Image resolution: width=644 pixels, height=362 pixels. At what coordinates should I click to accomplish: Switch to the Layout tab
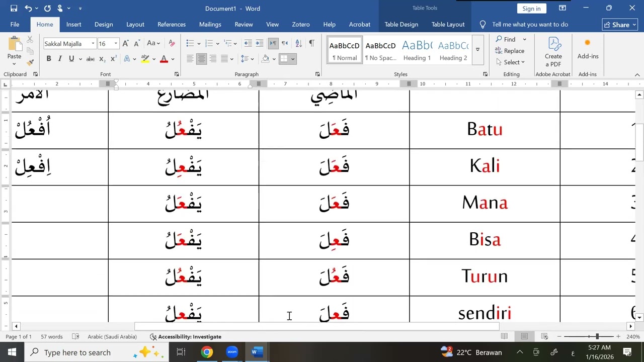coord(135,24)
